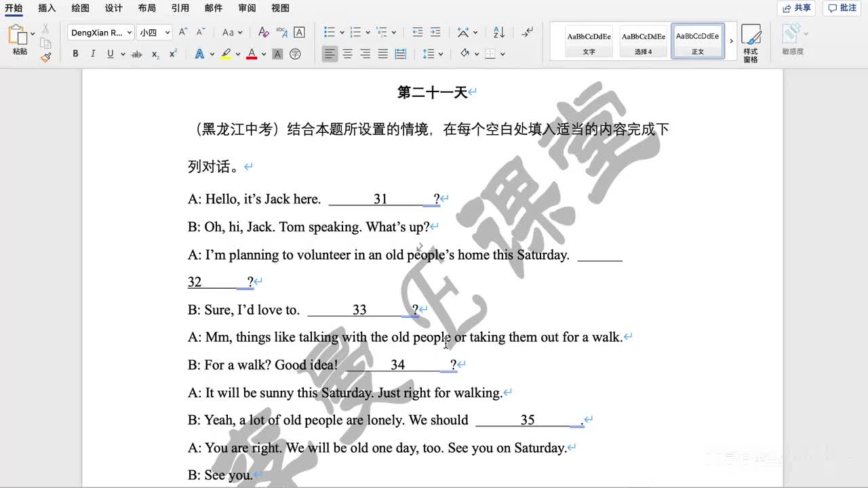Open the 审阅 (Review) tab
The width and height of the screenshot is (868, 488).
[247, 8]
